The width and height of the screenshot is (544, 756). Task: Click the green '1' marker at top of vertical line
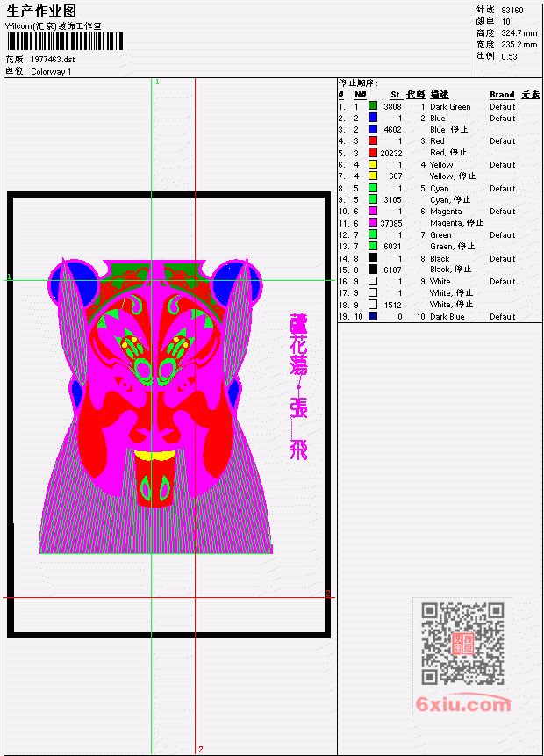(x=157, y=82)
